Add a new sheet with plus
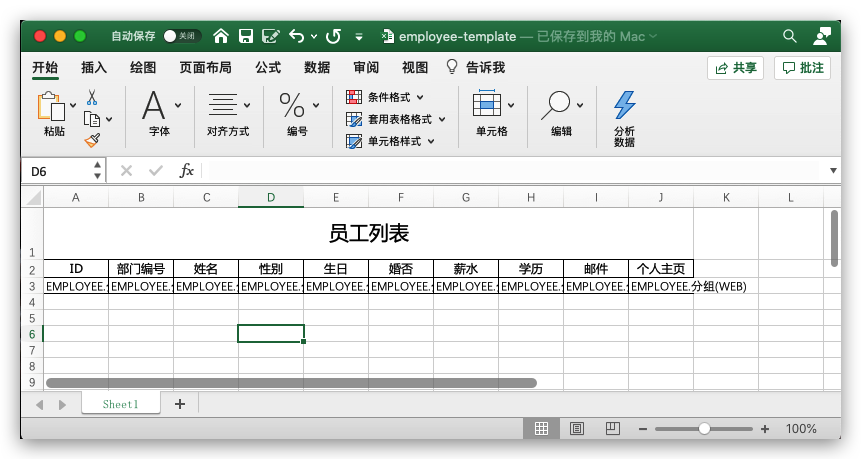861x459 pixels. [180, 404]
